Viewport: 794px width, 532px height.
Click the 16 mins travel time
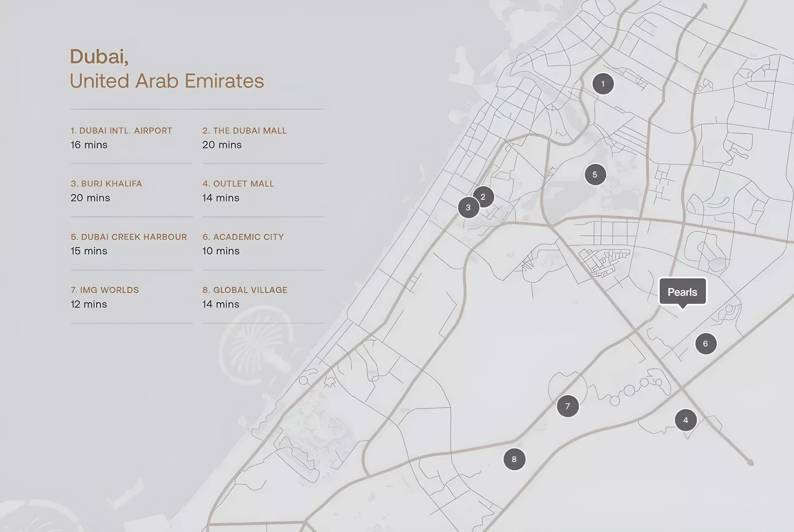pos(89,145)
